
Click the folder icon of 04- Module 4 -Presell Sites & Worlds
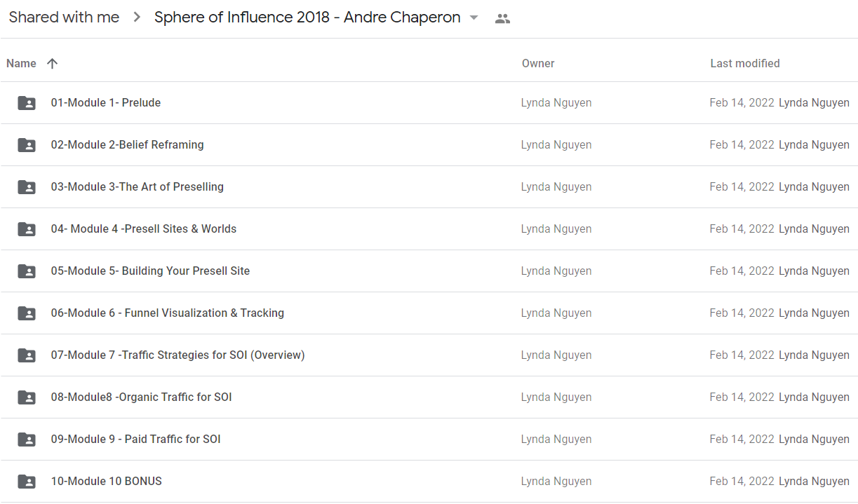tap(27, 229)
